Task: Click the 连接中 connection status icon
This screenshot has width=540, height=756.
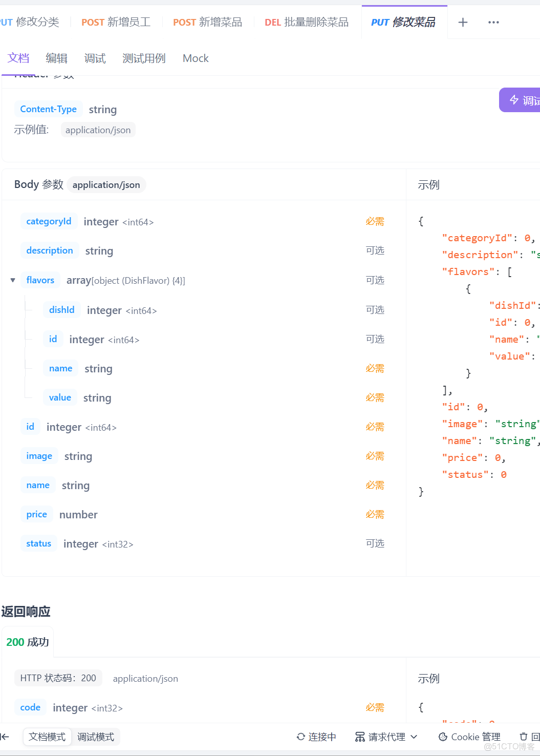Action: pos(301,737)
